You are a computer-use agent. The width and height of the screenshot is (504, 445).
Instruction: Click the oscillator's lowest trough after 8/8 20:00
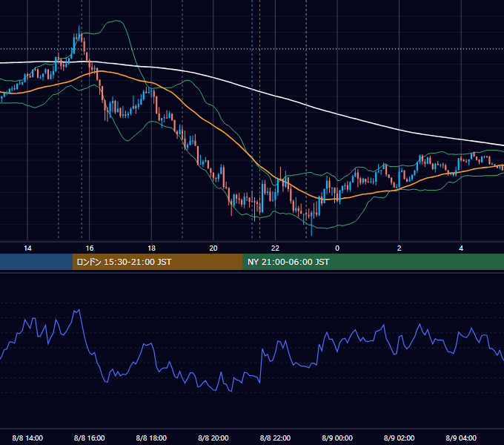click(x=231, y=391)
